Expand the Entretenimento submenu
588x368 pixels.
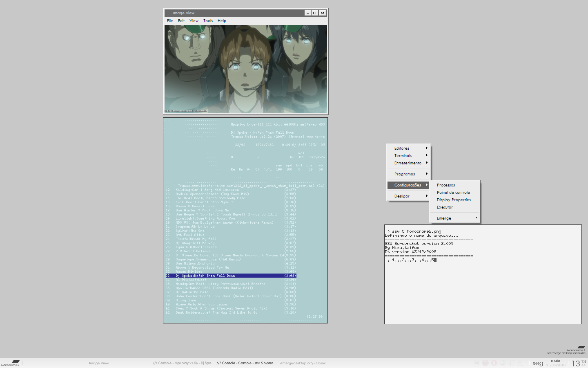coord(409,163)
